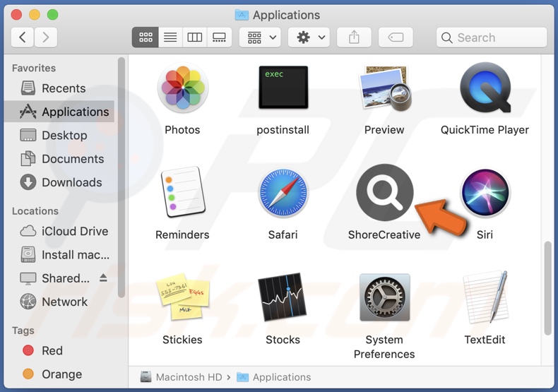
Task: Click the sidebar vertical scrollbar
Action: click(121, 177)
